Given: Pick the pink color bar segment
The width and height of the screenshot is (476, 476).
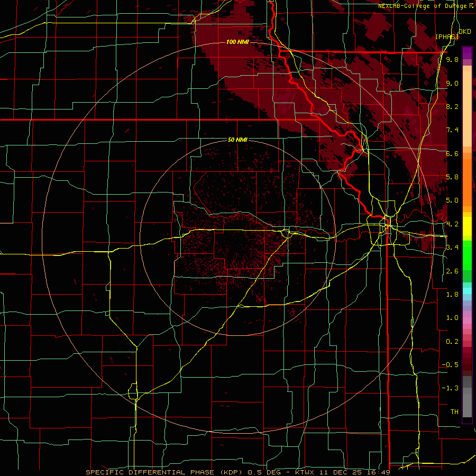Looking at the screenshot, I should tap(467, 320).
